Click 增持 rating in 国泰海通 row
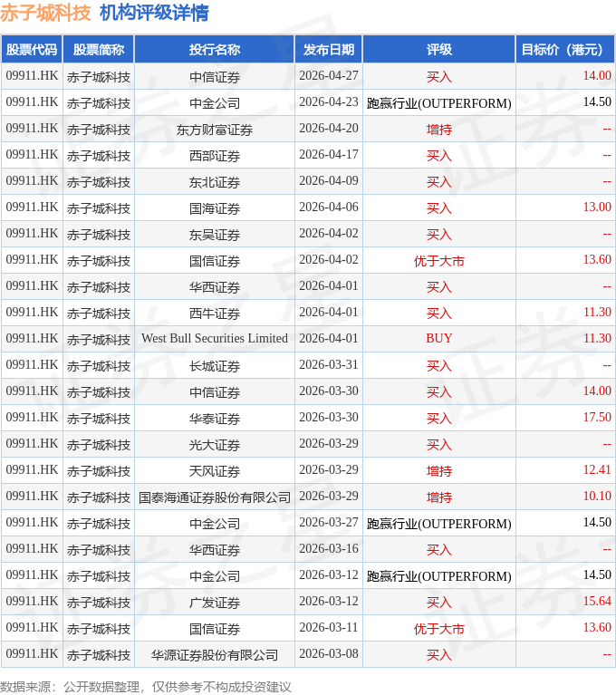Screen dimensions: 616x695 click(439, 497)
